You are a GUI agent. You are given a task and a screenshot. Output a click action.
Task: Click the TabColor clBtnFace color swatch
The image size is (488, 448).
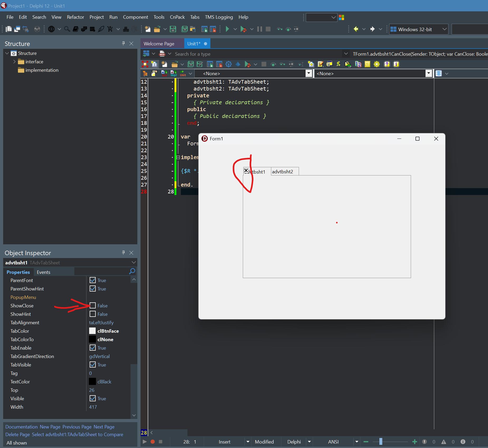click(x=93, y=331)
